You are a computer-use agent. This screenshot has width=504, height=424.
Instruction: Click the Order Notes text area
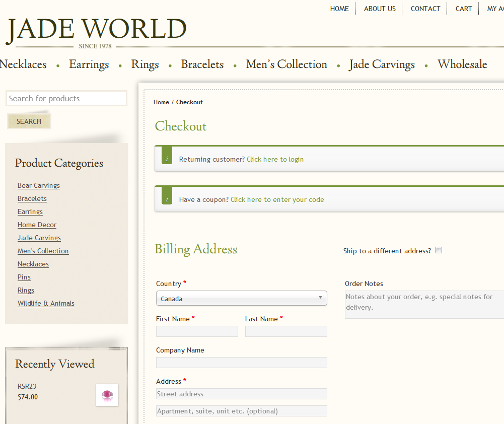pyautogui.click(x=424, y=305)
